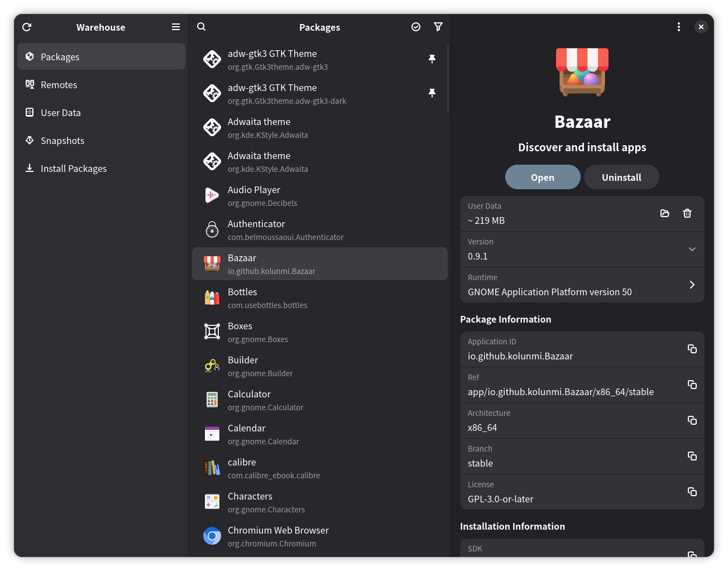Copy the Application ID value
The image size is (728, 571).
(692, 349)
